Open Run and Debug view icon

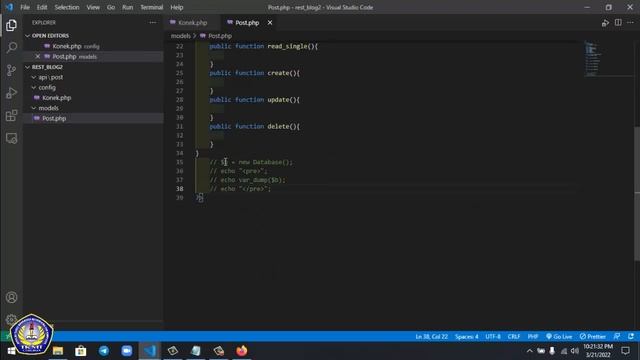point(11,93)
